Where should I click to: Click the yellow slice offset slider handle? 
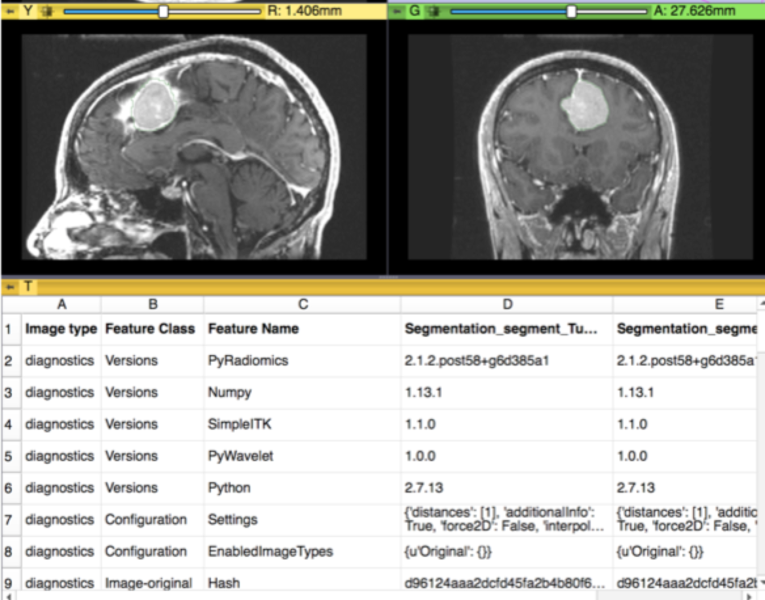[x=163, y=11]
